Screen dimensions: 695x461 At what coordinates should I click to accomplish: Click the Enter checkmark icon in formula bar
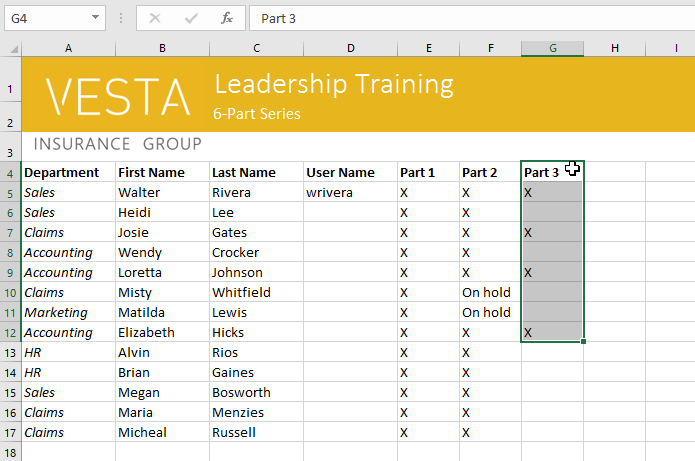pyautogui.click(x=191, y=18)
